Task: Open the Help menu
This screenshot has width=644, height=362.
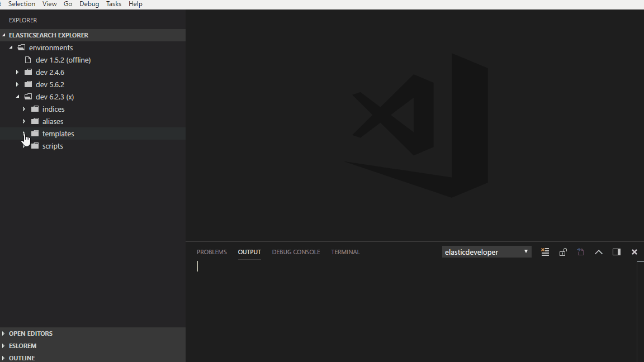Action: pyautogui.click(x=135, y=4)
